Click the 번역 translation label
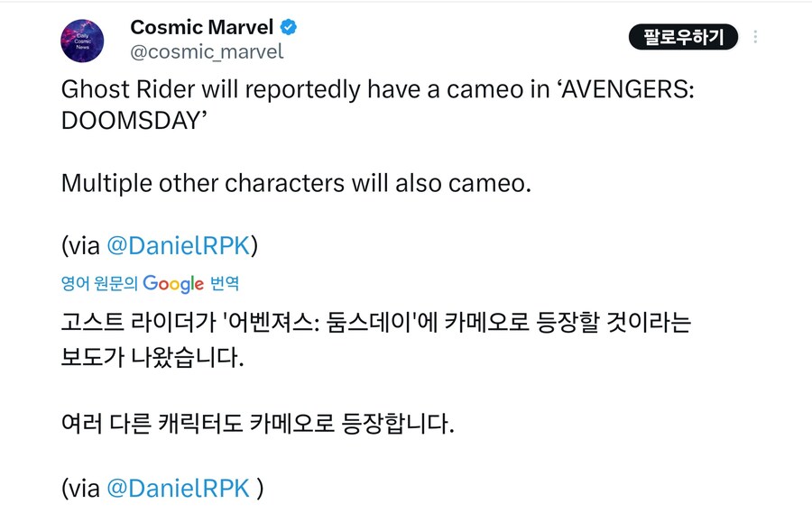 click(225, 283)
